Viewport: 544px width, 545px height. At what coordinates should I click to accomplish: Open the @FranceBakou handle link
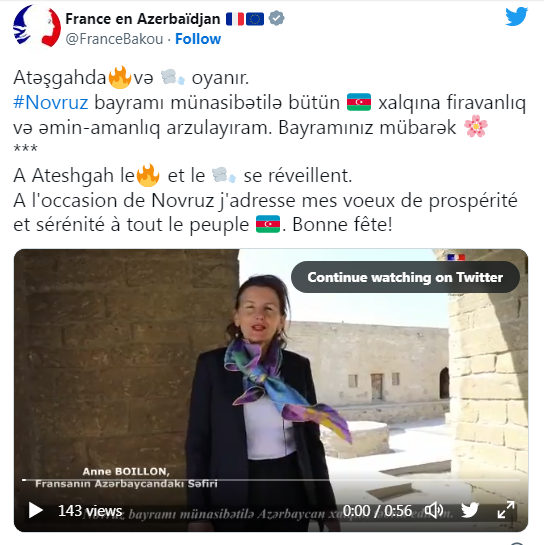point(114,39)
